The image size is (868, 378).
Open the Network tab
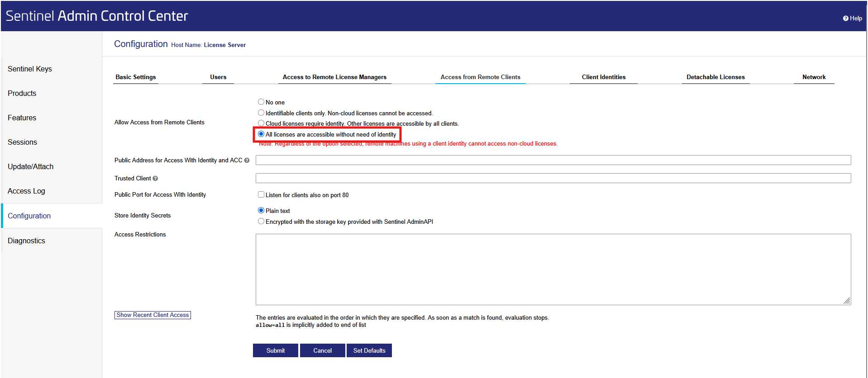(814, 77)
